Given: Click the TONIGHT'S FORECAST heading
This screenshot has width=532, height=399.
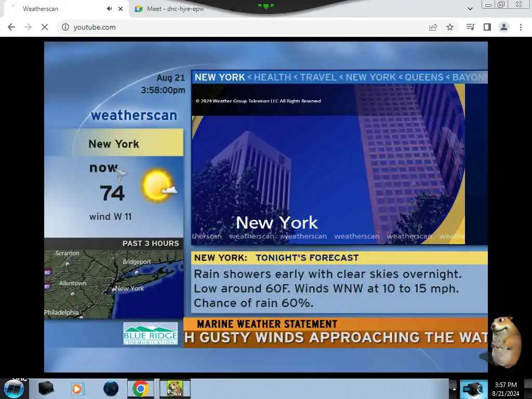Looking at the screenshot, I should tap(307, 258).
